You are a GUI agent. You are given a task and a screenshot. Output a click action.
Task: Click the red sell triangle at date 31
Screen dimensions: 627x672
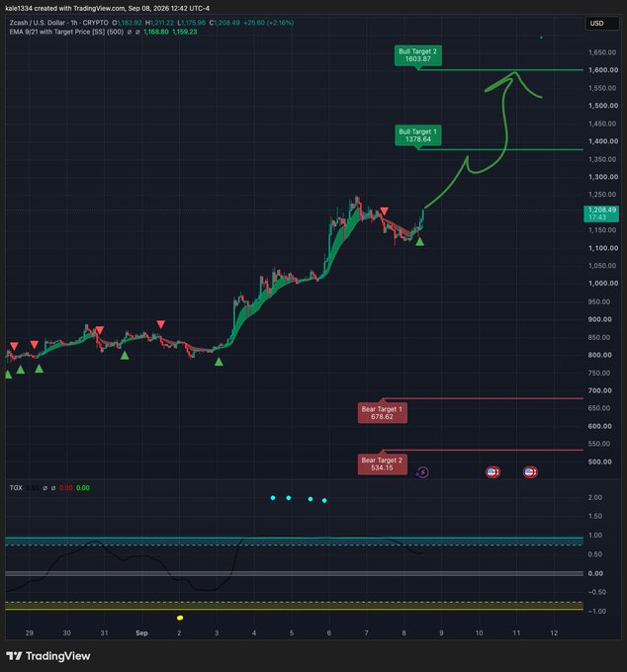point(100,330)
